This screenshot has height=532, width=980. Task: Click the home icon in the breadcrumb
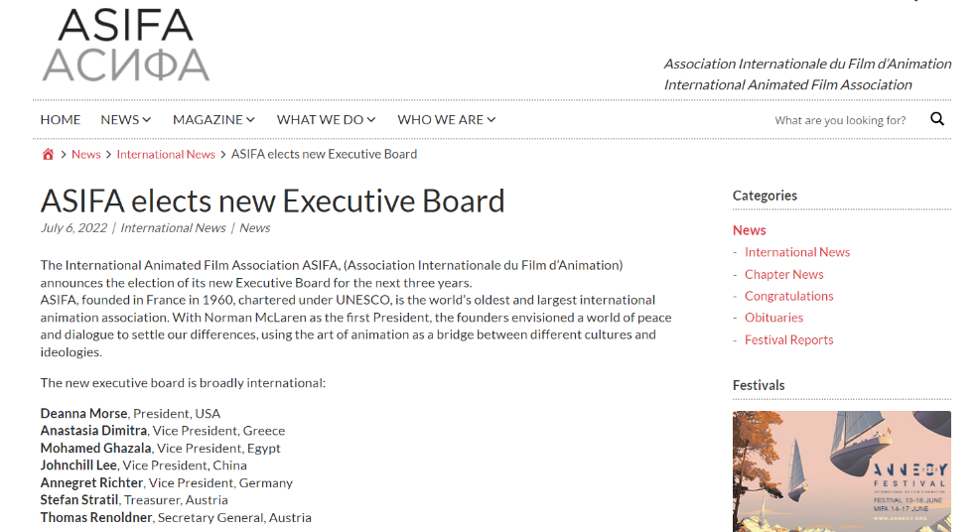(48, 154)
